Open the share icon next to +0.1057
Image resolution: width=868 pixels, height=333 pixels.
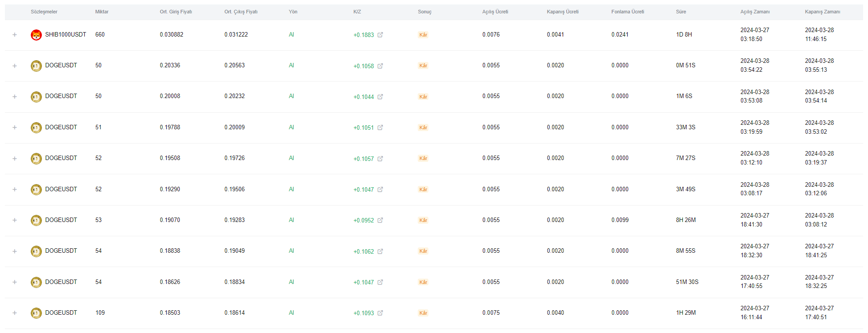[380, 159]
